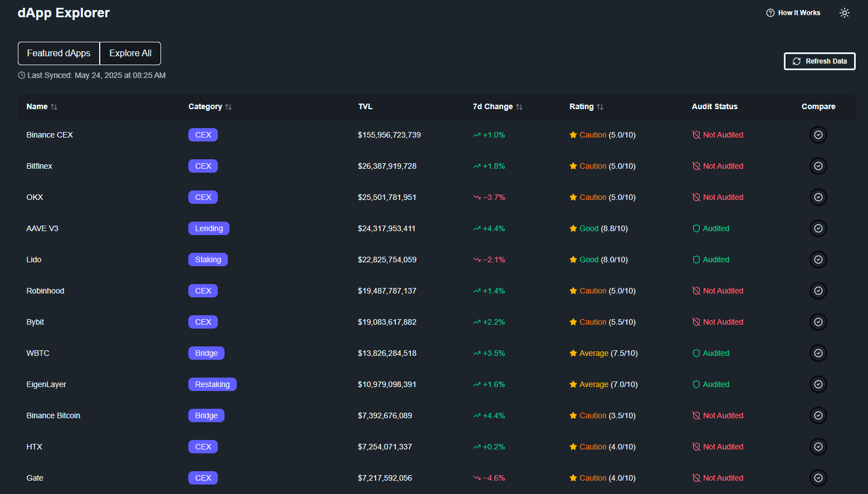This screenshot has width=868, height=494.
Task: Toggle compare for Bybit
Action: point(818,322)
